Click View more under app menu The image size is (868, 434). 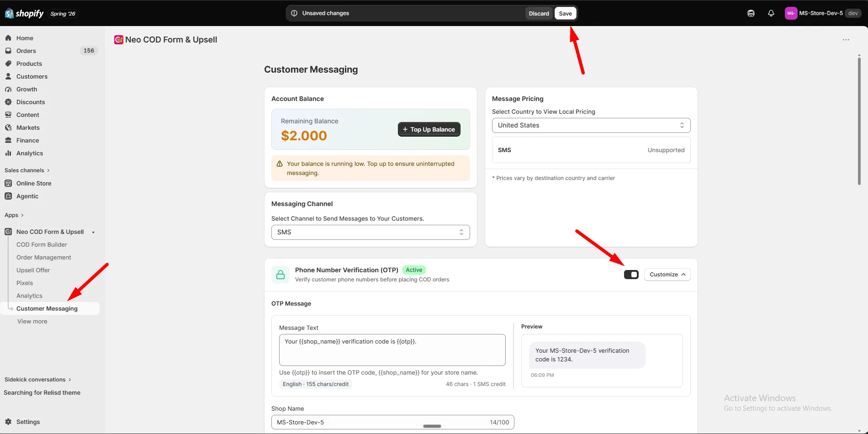(32, 321)
